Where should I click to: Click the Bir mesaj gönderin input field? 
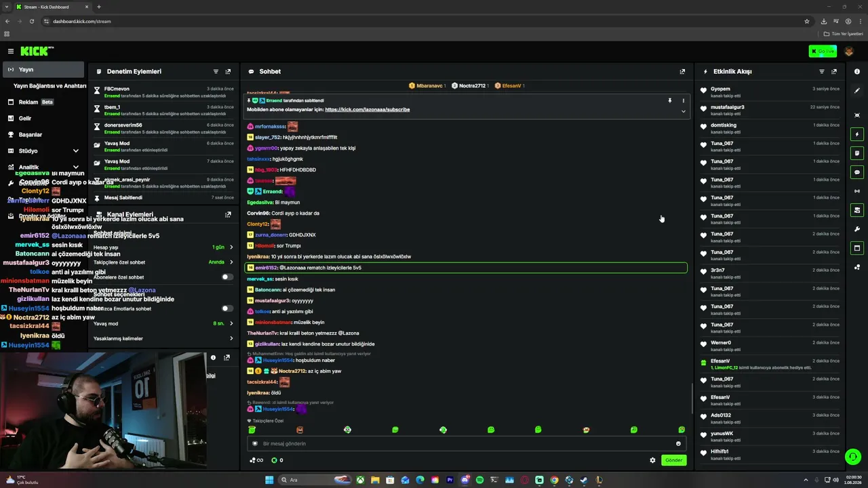click(467, 444)
